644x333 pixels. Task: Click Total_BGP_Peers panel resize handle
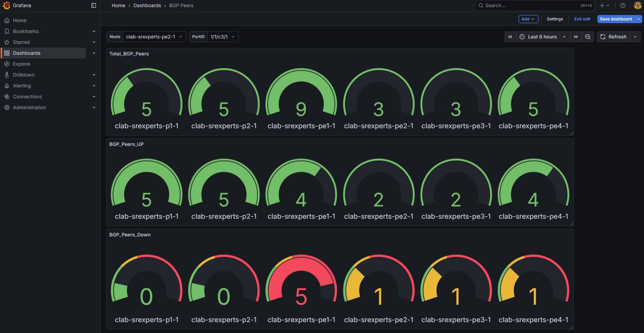tap(571, 133)
